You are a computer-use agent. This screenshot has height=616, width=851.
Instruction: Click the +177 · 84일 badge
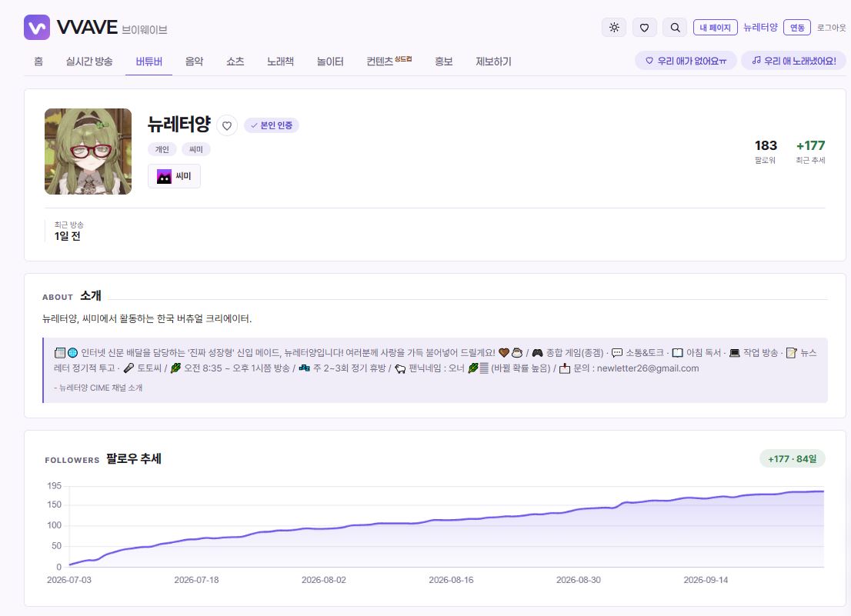[x=793, y=459]
